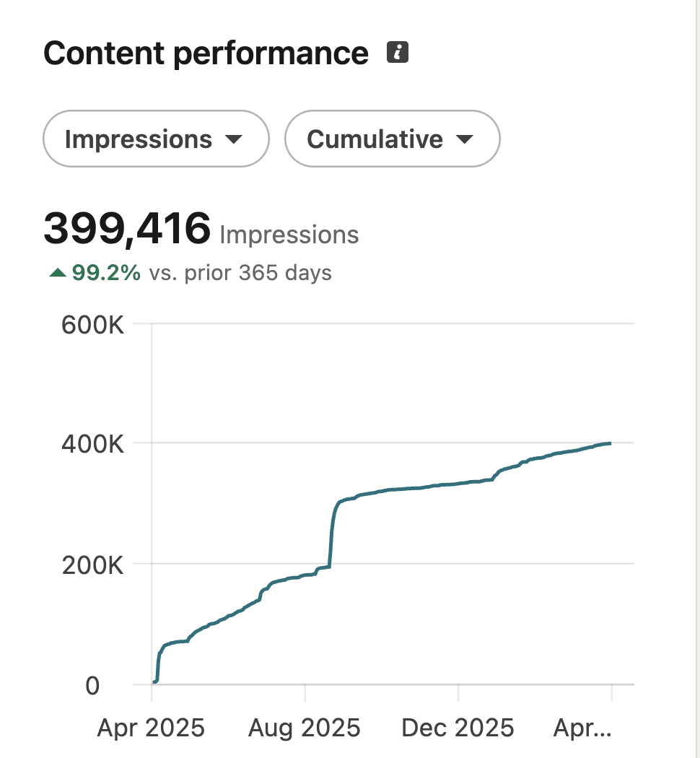Click the 0 y-axis label

[92, 685]
